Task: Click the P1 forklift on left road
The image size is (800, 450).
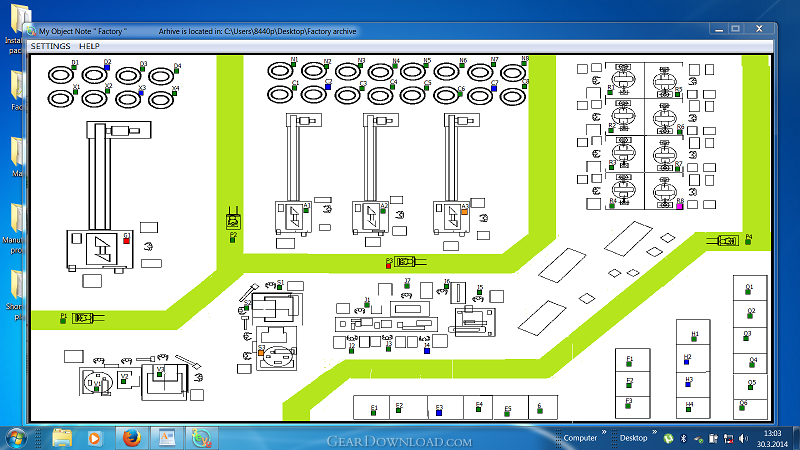Action: pyautogui.click(x=83, y=318)
